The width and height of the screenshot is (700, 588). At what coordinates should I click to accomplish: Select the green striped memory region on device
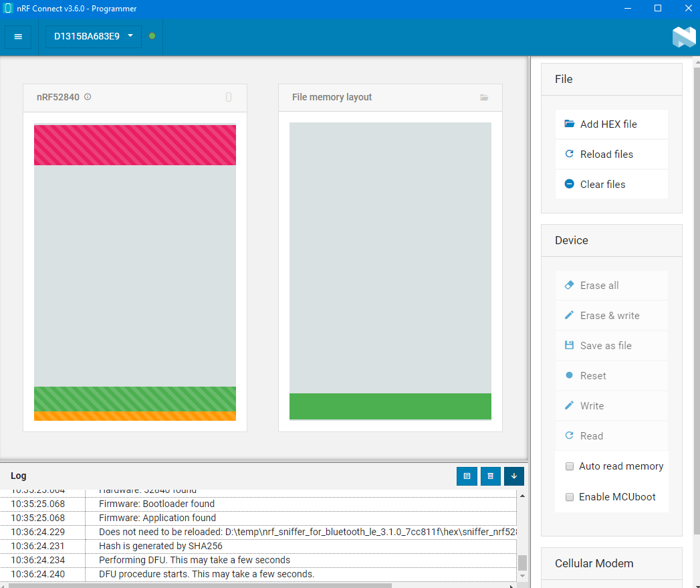[135, 399]
